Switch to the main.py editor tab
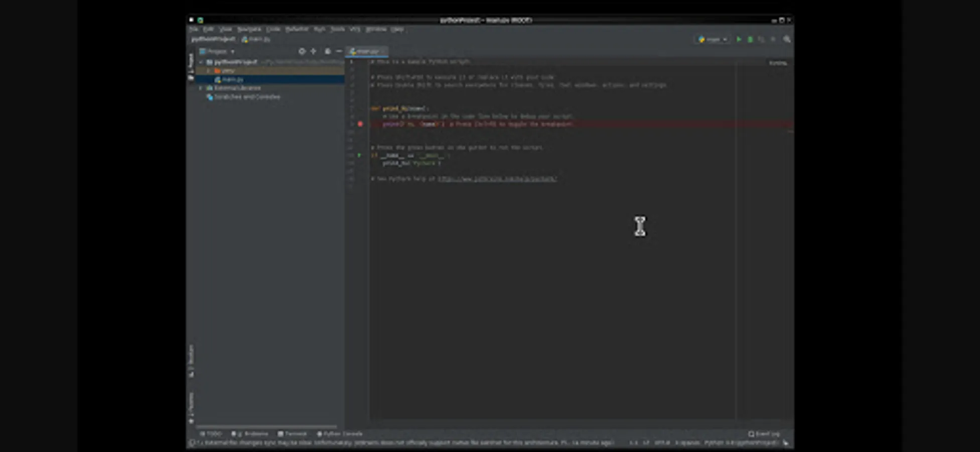The width and height of the screenshot is (980, 452). click(x=366, y=51)
